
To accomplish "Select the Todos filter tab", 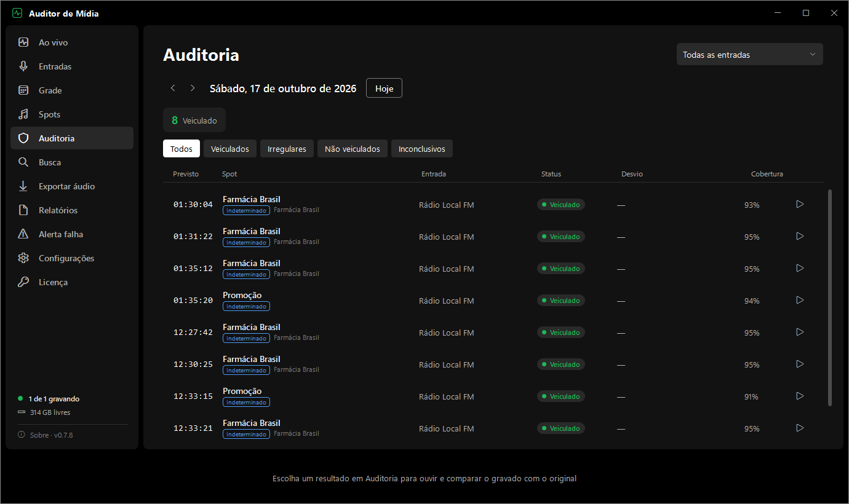I will point(181,149).
